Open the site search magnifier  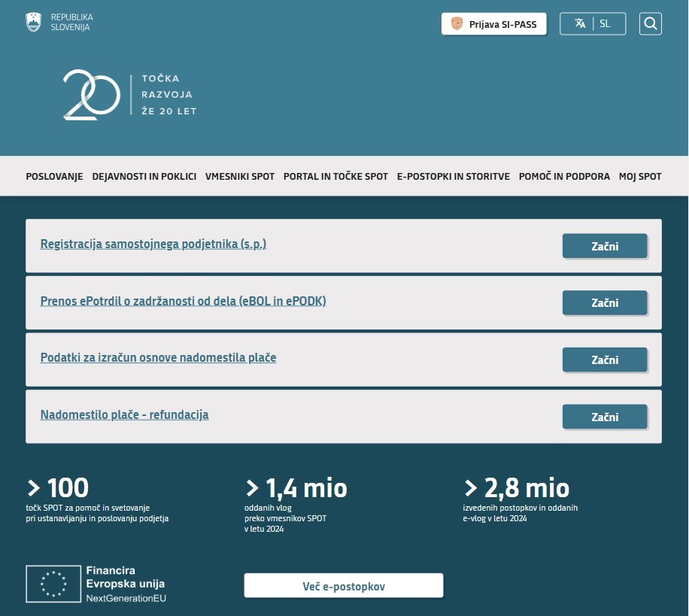pyautogui.click(x=650, y=23)
